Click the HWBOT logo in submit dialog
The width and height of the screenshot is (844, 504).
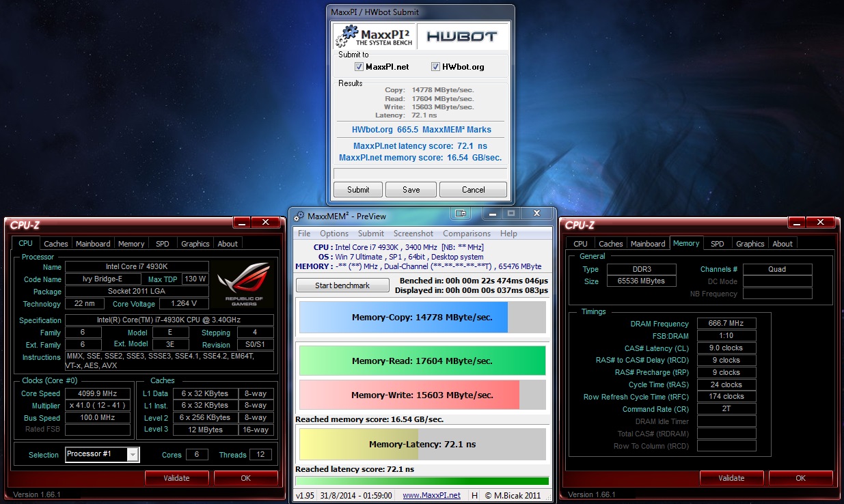click(x=462, y=37)
